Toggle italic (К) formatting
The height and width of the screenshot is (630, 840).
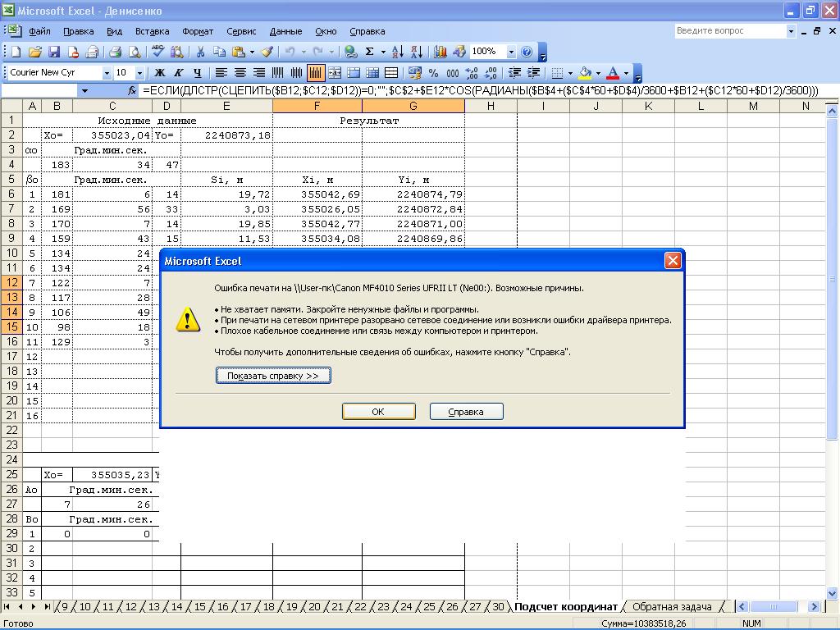178,73
